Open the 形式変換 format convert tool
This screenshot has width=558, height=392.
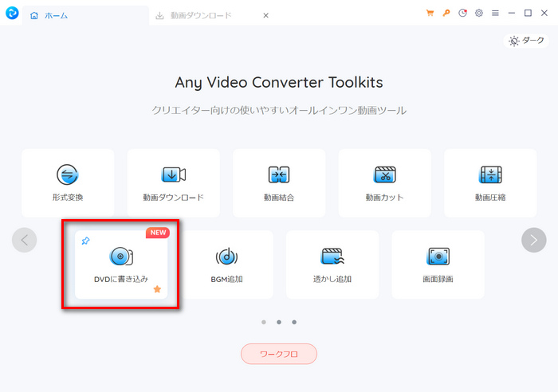[68, 182]
